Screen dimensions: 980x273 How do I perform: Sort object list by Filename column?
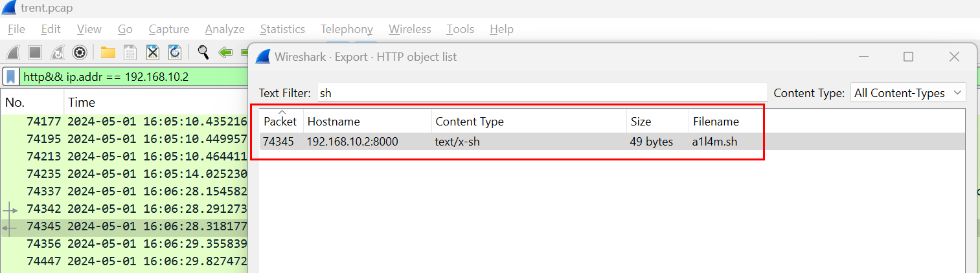(716, 122)
